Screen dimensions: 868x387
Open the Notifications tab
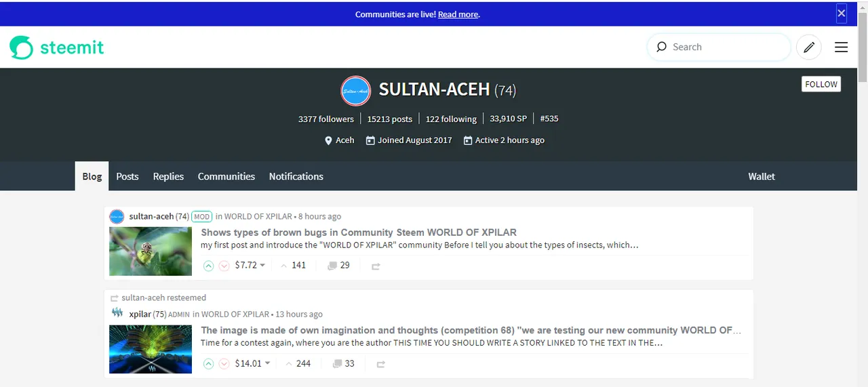tap(296, 176)
